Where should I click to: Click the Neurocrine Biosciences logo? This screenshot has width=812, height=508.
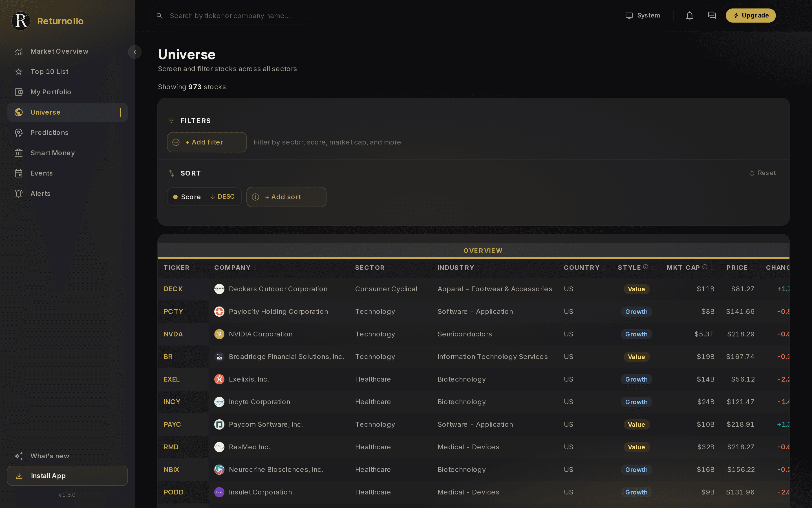pos(219,469)
